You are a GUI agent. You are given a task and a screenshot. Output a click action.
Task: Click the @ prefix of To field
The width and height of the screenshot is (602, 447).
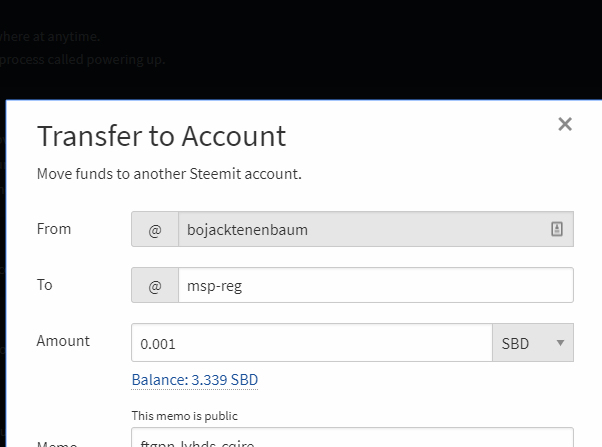[155, 285]
